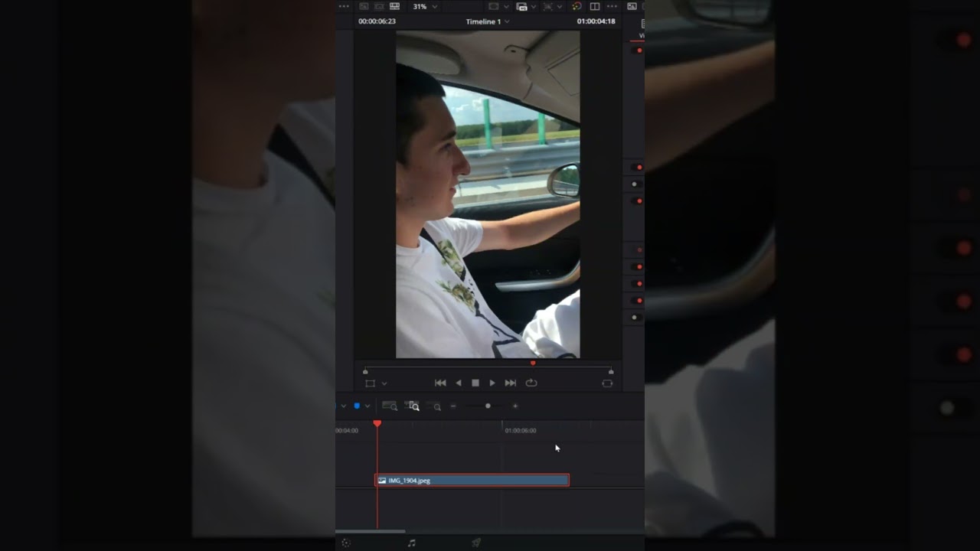This screenshot has height=551, width=980.
Task: Open the three-dot menu left of the view icons
Action: pos(344,6)
